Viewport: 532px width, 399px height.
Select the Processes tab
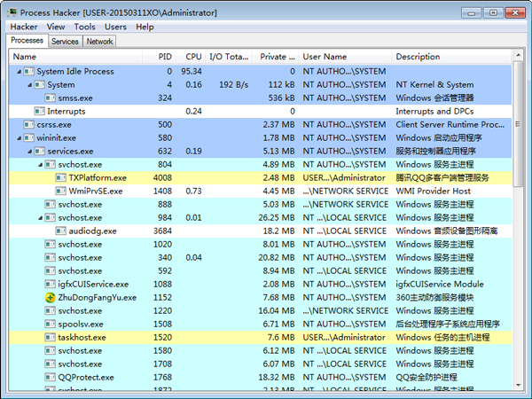(27, 40)
